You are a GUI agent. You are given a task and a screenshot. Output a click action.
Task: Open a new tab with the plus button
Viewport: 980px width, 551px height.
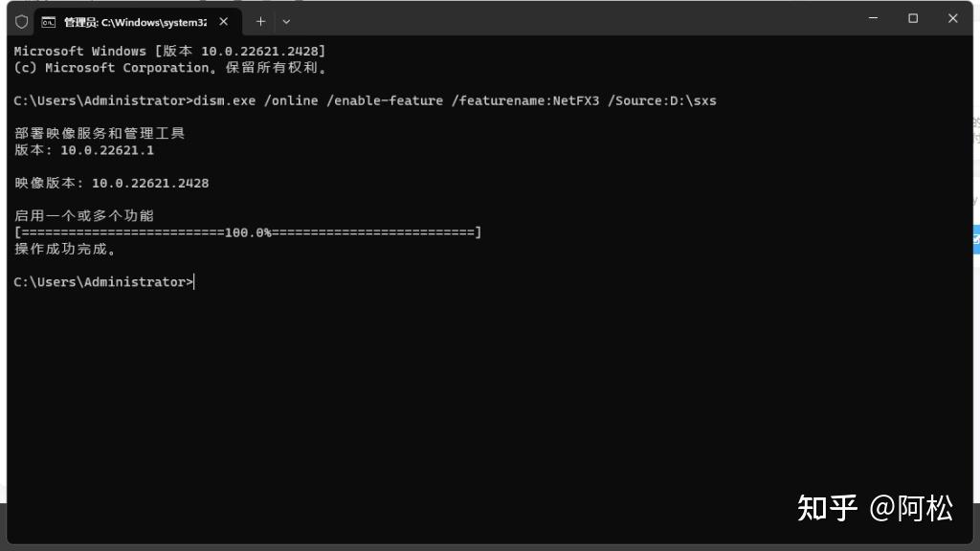(260, 21)
